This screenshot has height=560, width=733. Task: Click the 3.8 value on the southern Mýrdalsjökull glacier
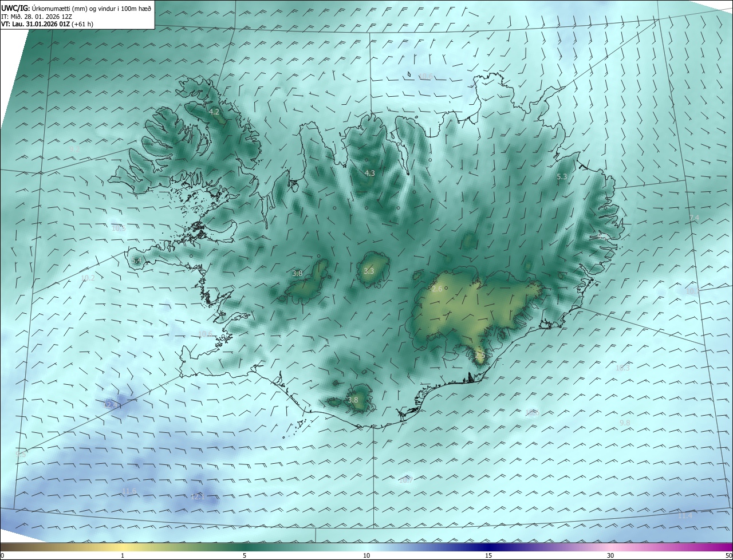pos(353,400)
